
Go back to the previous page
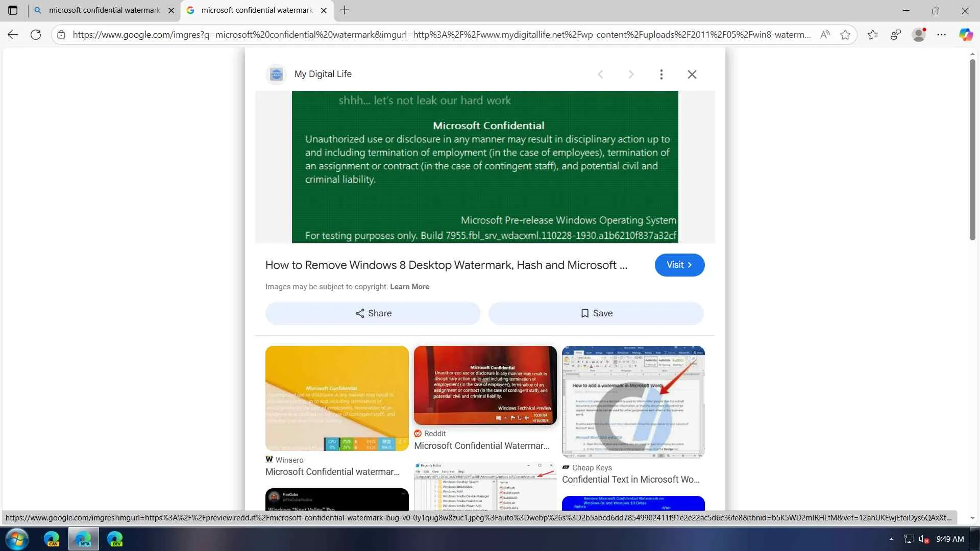[13, 35]
